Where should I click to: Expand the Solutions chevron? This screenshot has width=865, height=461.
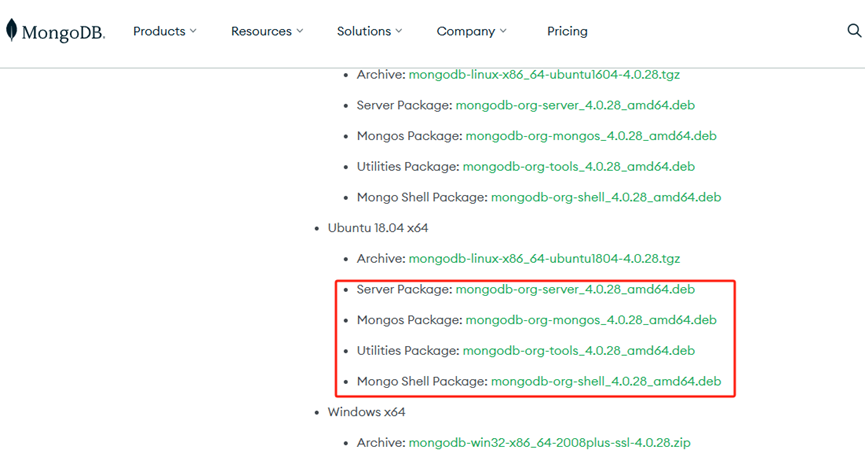tap(399, 31)
